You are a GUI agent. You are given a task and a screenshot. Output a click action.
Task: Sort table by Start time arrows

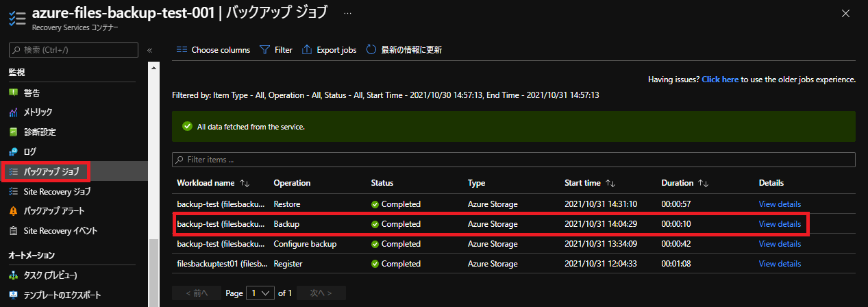[610, 183]
